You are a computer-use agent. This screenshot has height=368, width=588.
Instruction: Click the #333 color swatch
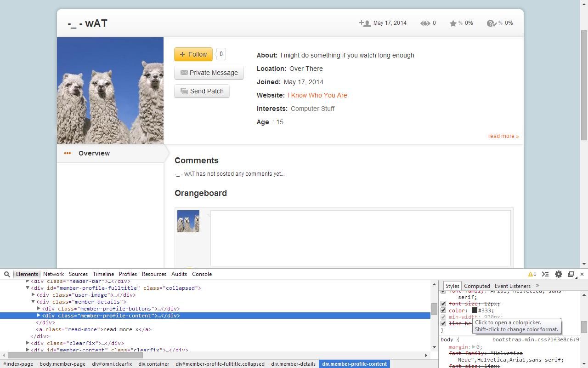point(475,310)
